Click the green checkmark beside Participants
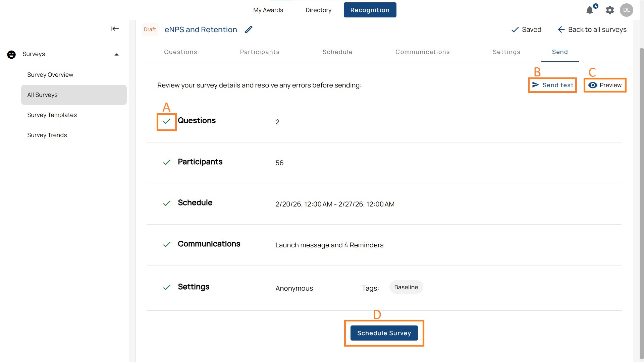The height and width of the screenshot is (362, 644). point(167,163)
